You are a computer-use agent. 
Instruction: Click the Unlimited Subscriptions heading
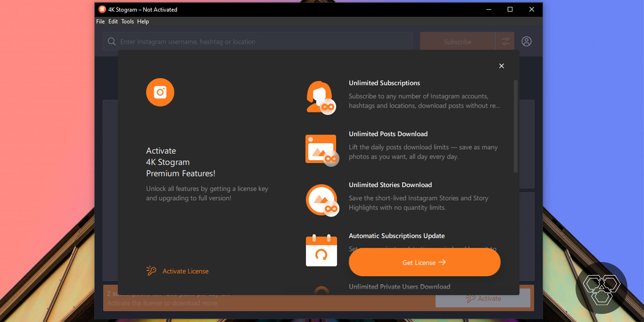click(384, 83)
